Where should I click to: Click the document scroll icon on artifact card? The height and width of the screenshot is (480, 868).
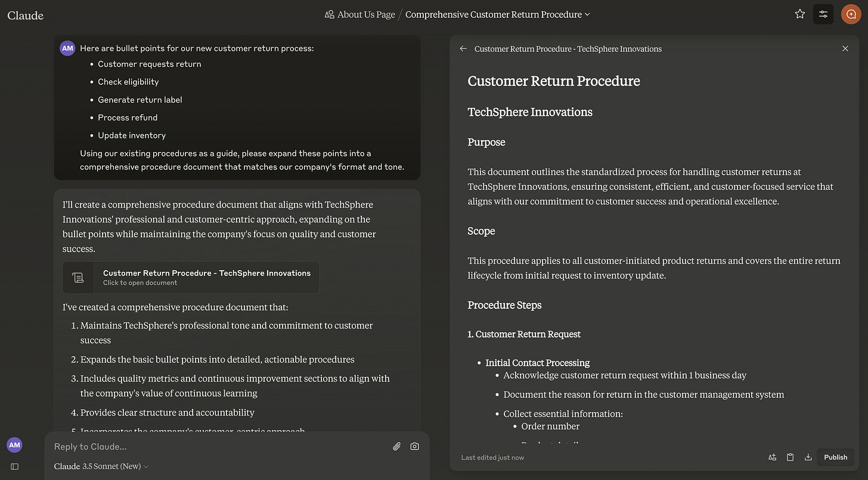pyautogui.click(x=78, y=277)
